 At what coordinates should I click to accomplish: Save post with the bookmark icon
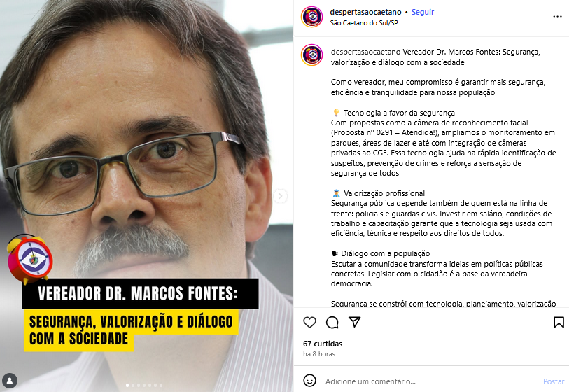pos(559,322)
